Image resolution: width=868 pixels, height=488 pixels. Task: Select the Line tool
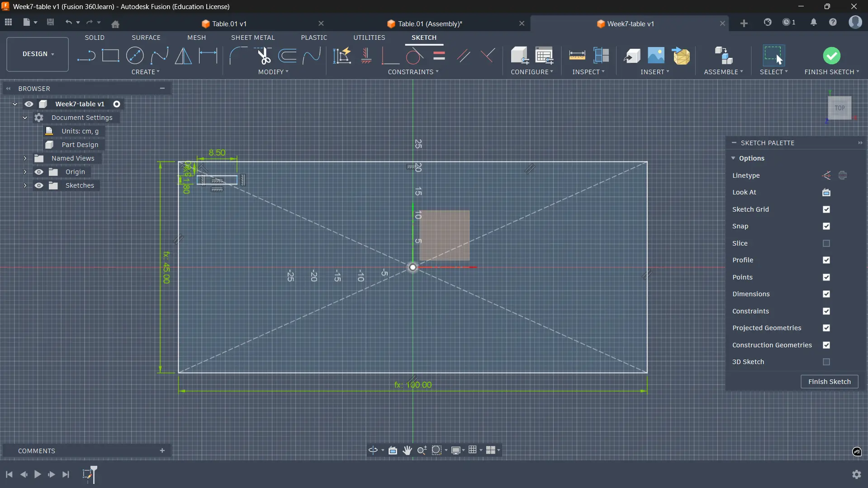coord(86,56)
